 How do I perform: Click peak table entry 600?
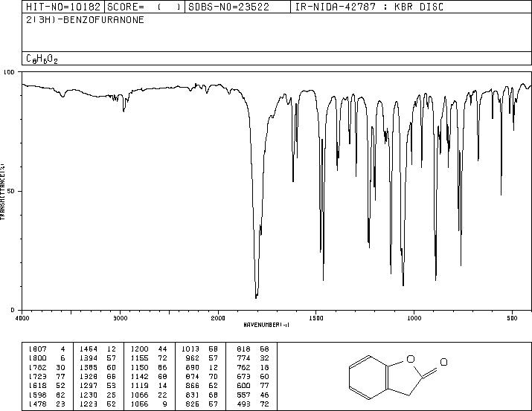(x=253, y=386)
